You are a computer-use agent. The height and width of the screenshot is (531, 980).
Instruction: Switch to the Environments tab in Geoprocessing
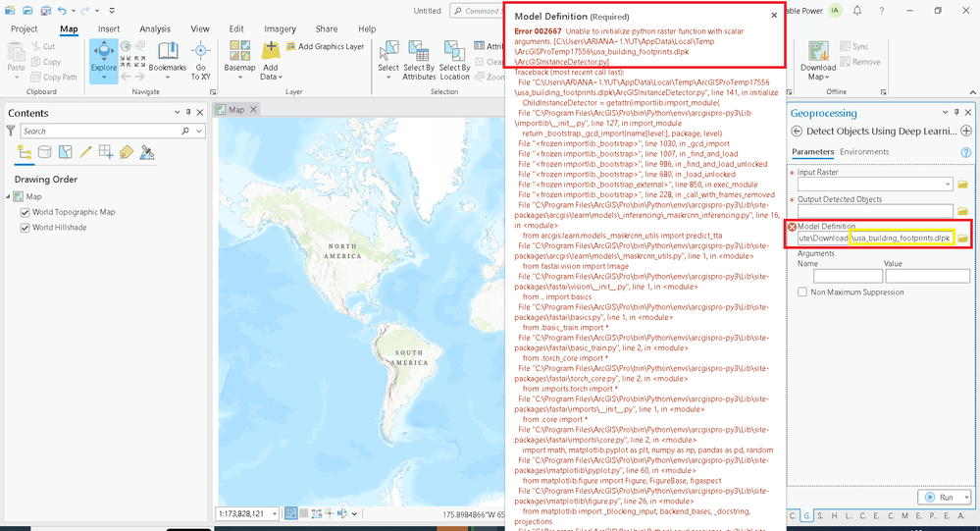[863, 152]
